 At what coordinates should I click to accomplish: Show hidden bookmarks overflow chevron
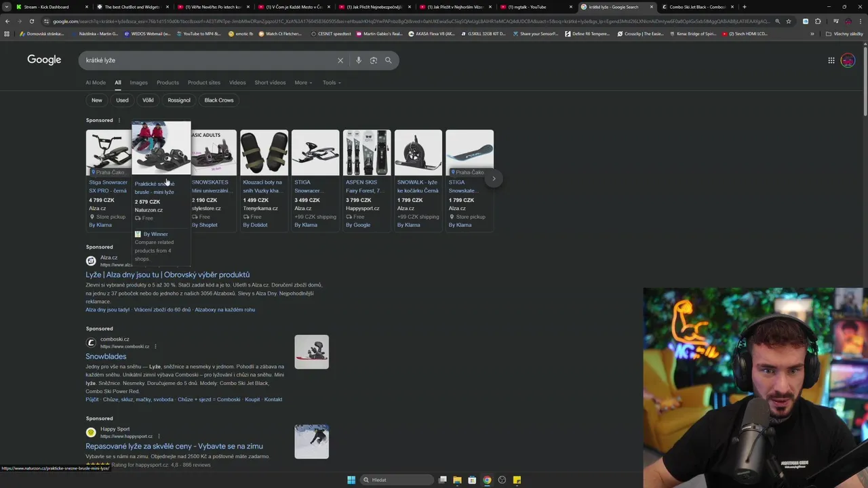tap(812, 34)
